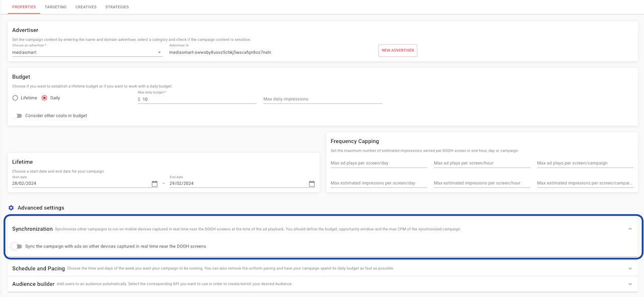The image size is (644, 297).
Task: Click the Advanced settings gear icon
Action: tap(11, 208)
